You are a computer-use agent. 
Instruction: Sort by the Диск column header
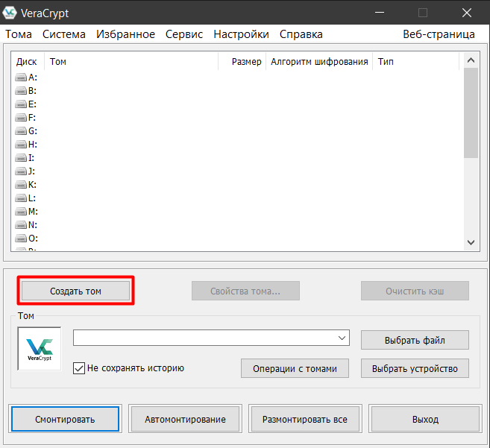coord(28,62)
